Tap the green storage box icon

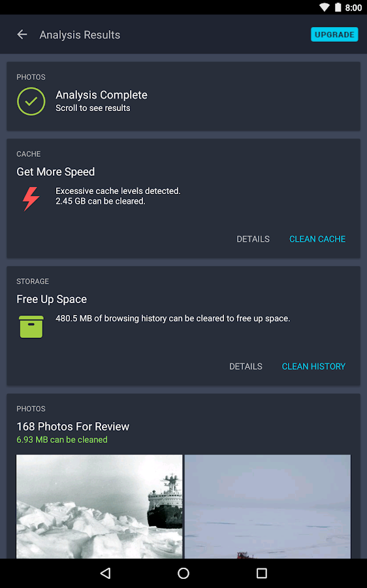point(31,326)
